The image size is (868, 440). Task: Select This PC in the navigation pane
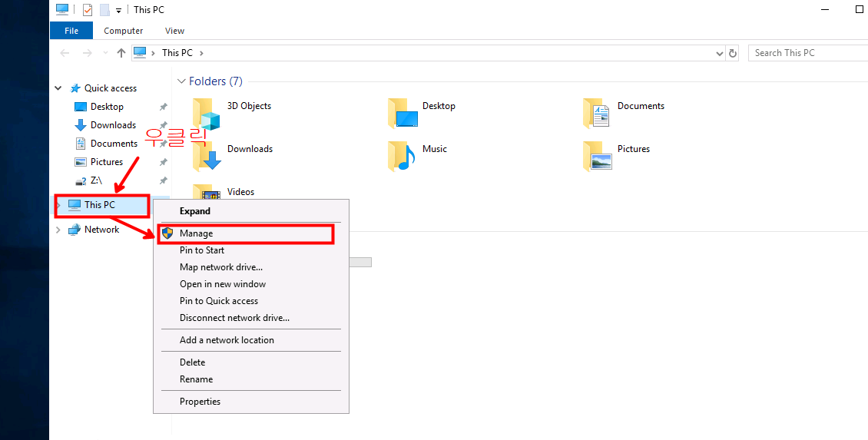[x=100, y=205]
